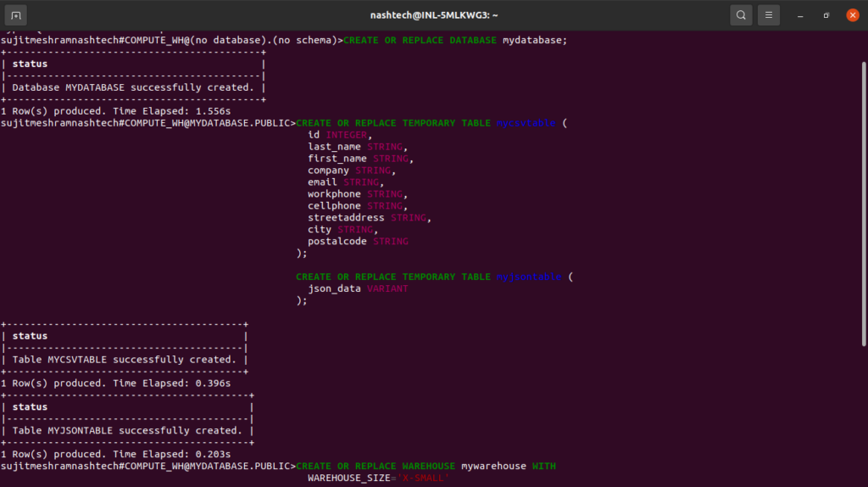The height and width of the screenshot is (487, 868).
Task: Click the nashtech@INL-5MLKWG3 window title
Action: [434, 14]
